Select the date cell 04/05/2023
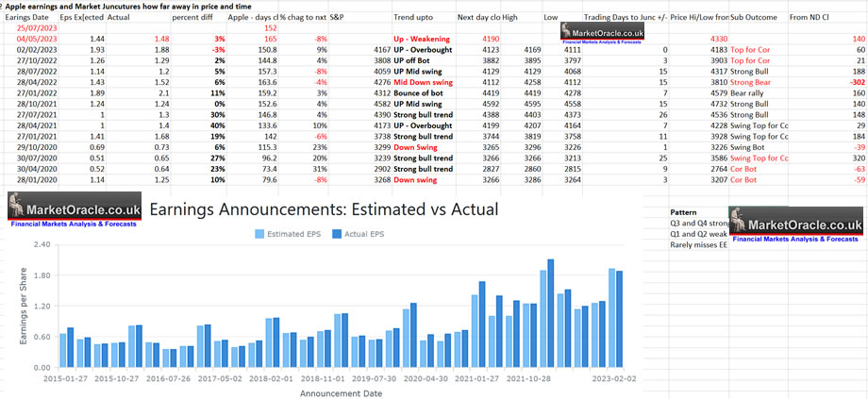The image size is (868, 399). (30, 40)
